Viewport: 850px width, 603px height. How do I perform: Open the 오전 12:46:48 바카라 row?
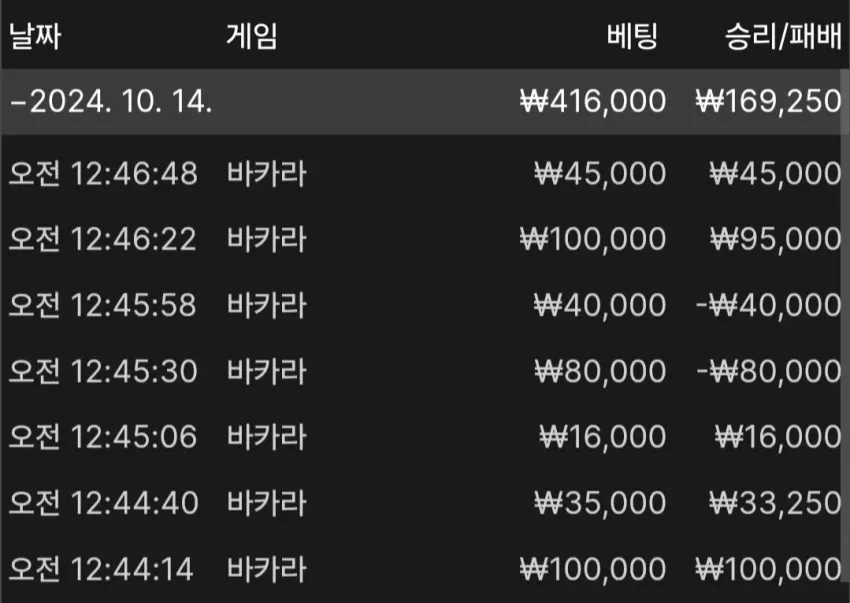pos(425,174)
